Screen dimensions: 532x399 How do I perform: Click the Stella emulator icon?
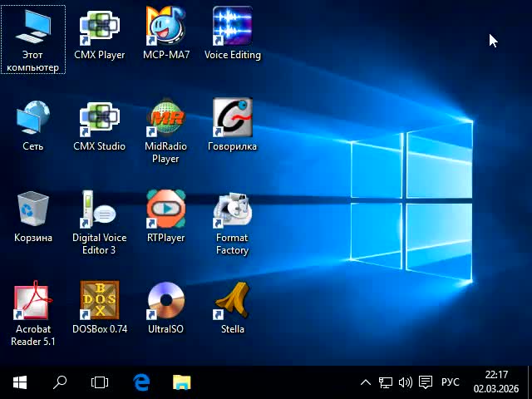233,302
